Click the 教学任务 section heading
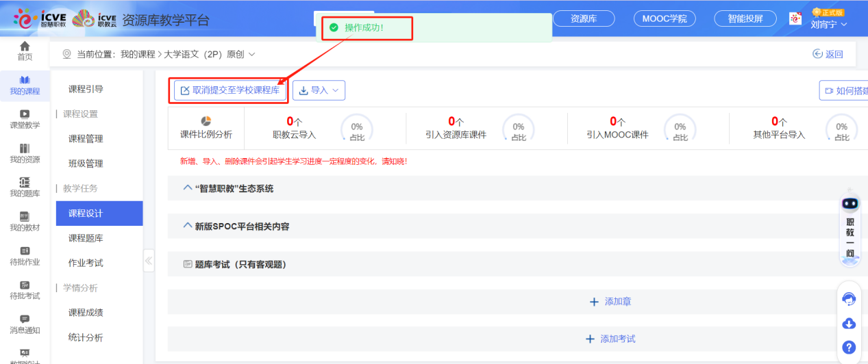Viewport: 868px width, 364px height. pos(80,188)
